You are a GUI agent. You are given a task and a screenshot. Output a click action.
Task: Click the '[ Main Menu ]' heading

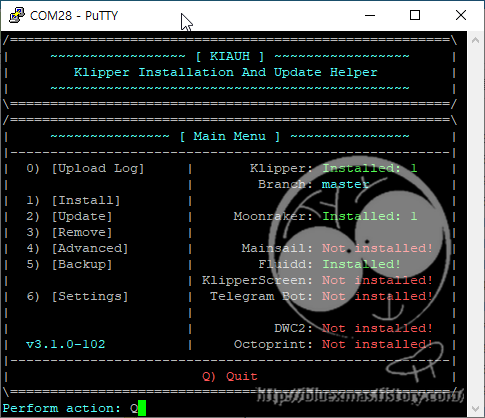(x=230, y=136)
